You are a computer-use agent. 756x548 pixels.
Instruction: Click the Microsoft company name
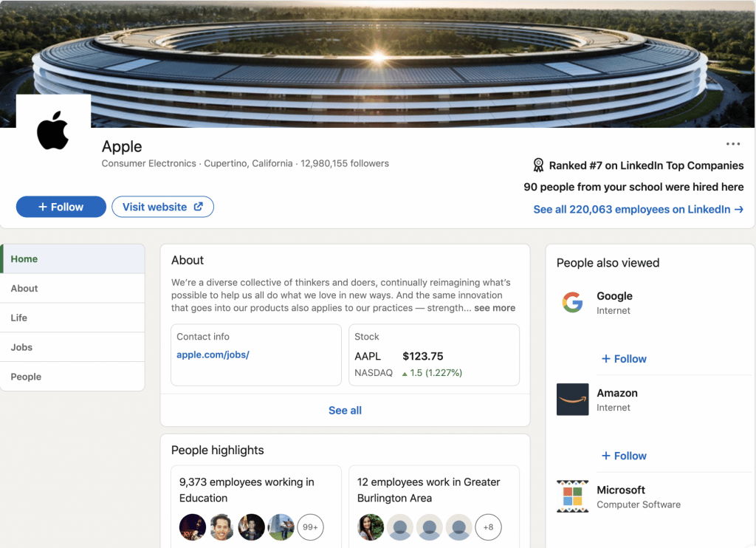(620, 490)
